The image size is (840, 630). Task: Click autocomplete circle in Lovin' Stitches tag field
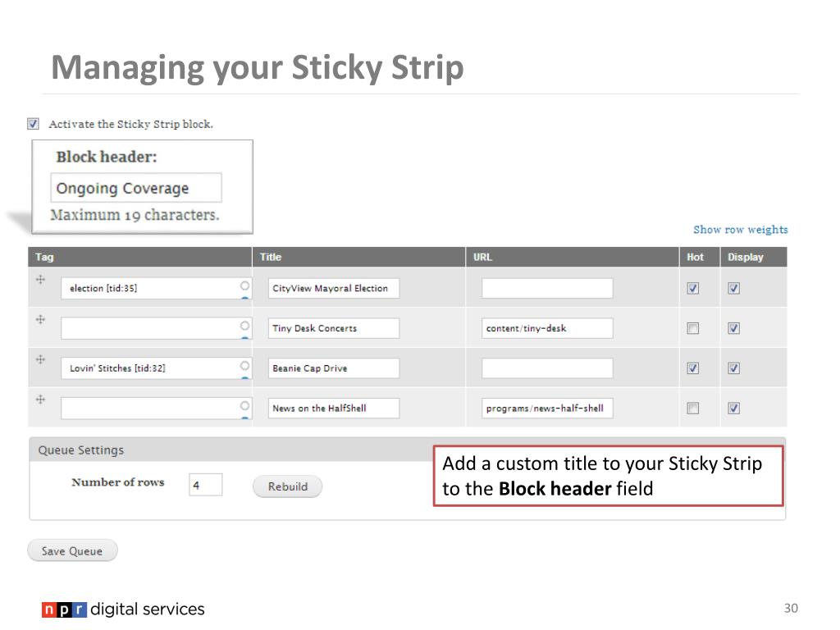click(x=244, y=365)
